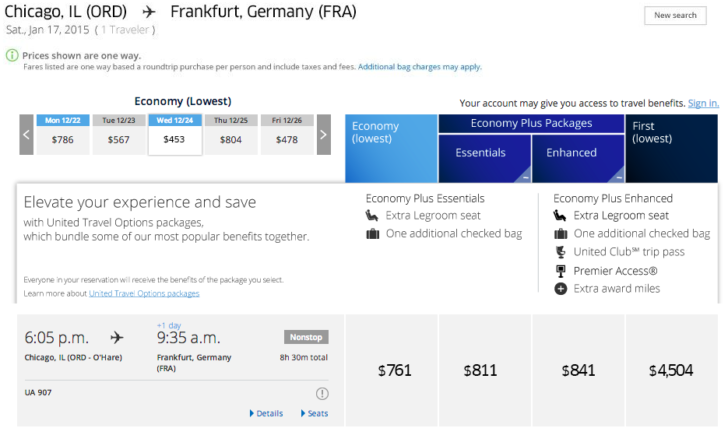The width and height of the screenshot is (728, 428).
Task: Click the 8h 30m total duration text
Action: [x=304, y=357]
